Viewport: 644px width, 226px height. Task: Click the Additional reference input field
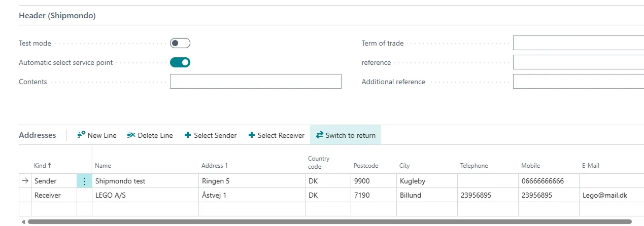coord(578,82)
